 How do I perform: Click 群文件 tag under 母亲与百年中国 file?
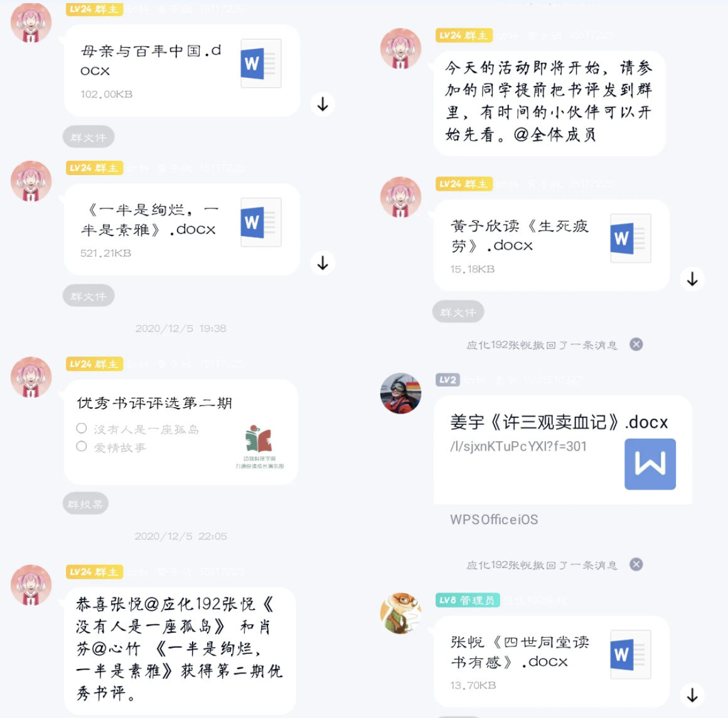tap(88, 137)
